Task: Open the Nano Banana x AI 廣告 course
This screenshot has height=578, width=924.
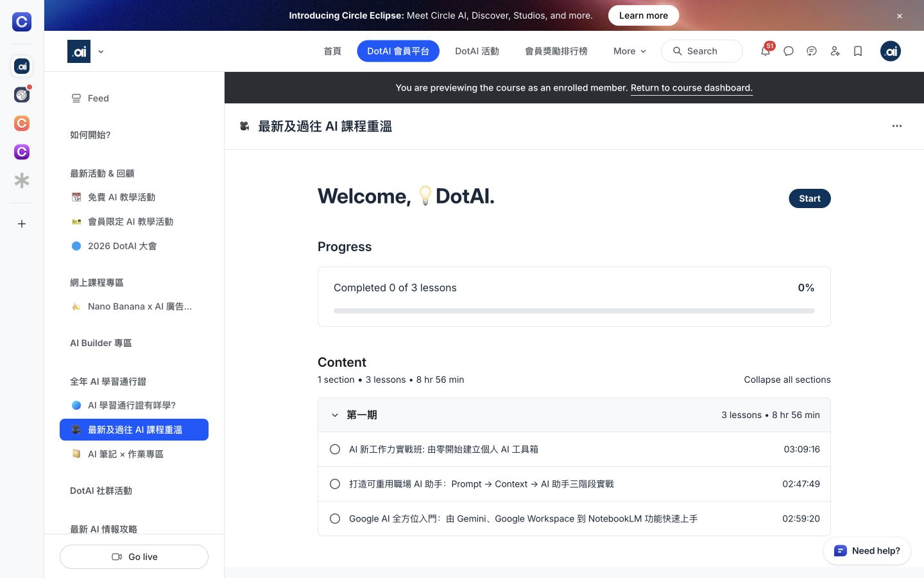Action: tap(134, 306)
